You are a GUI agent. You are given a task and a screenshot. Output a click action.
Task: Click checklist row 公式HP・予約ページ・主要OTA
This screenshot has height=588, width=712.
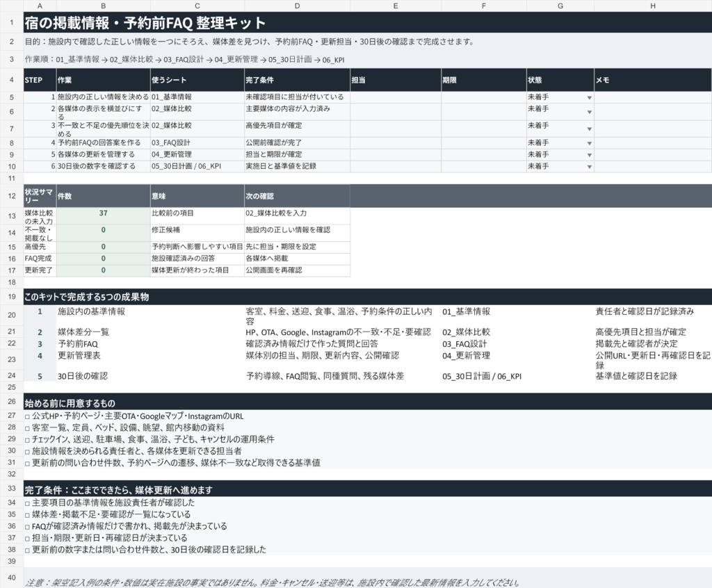[368, 416]
